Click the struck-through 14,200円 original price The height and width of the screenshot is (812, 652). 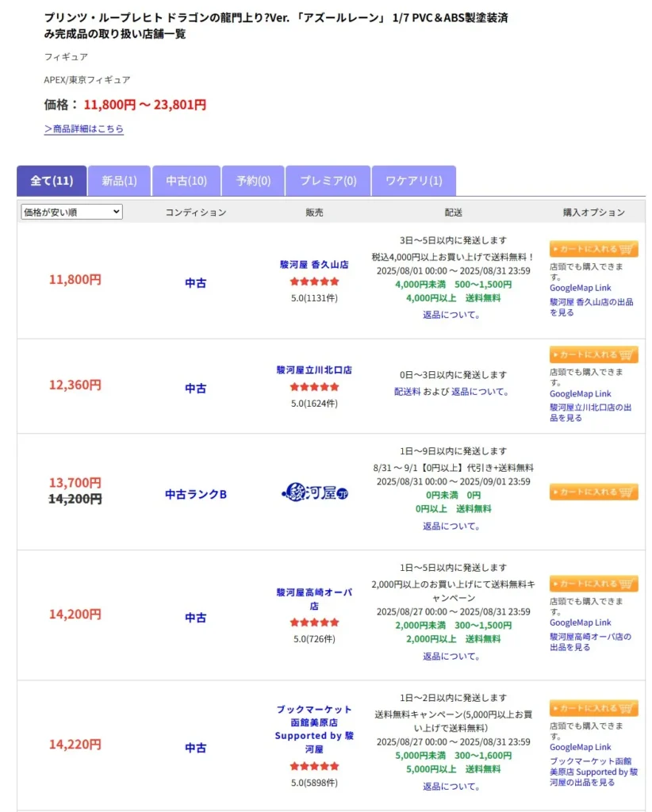coord(75,499)
